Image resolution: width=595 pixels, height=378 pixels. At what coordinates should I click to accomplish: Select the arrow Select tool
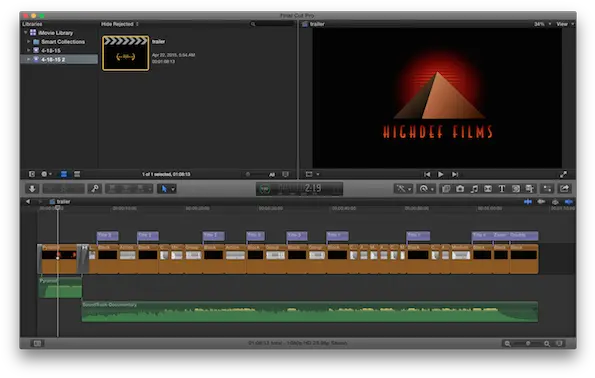(164, 189)
